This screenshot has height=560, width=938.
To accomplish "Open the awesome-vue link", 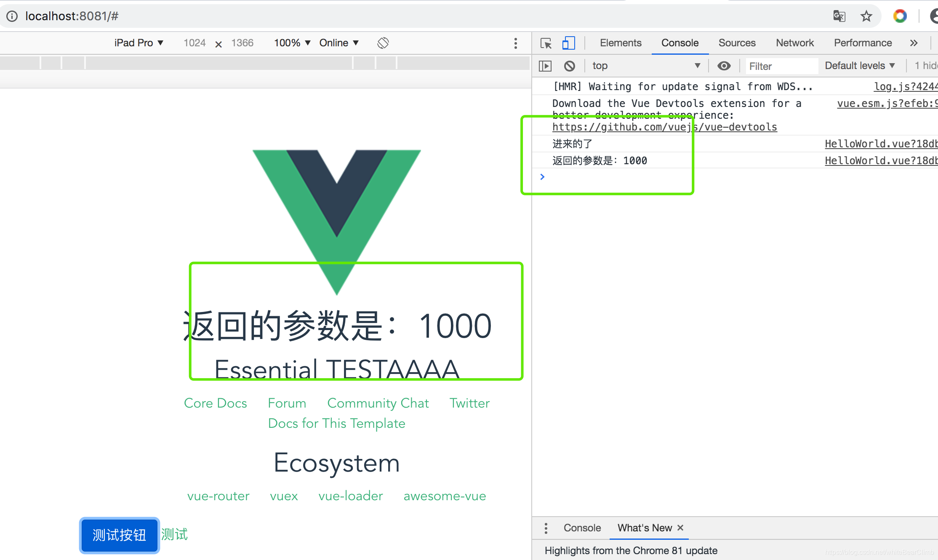I will [x=445, y=496].
